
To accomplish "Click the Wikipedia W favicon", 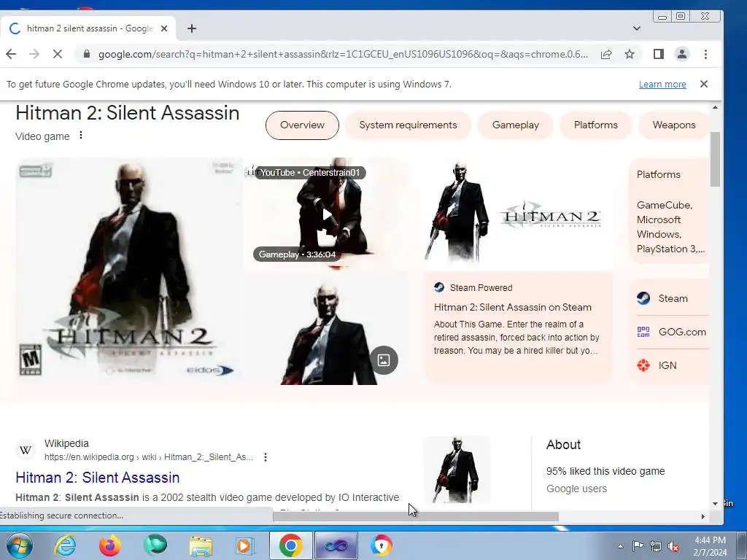I will click(x=26, y=450).
